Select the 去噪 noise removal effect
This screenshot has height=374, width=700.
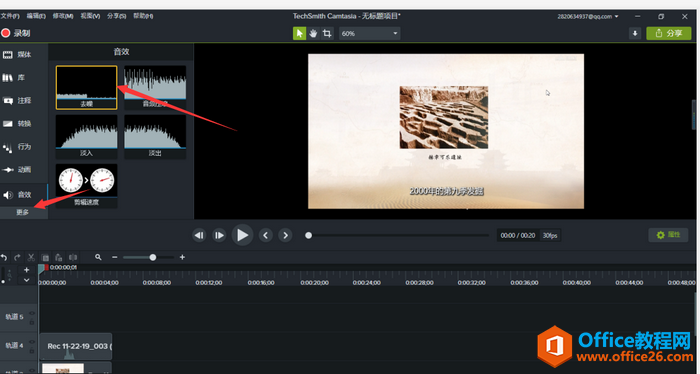coord(87,87)
